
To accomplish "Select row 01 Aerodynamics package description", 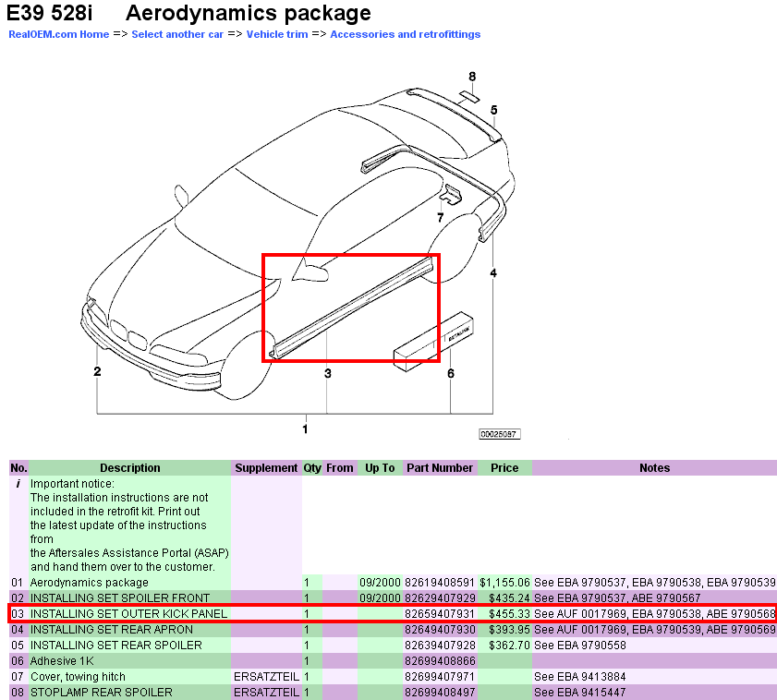I will point(90,583).
